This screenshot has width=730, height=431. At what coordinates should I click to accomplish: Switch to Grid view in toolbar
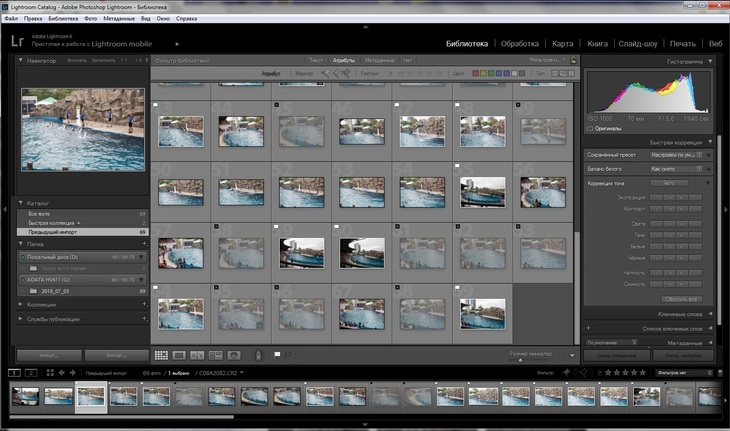[161, 356]
